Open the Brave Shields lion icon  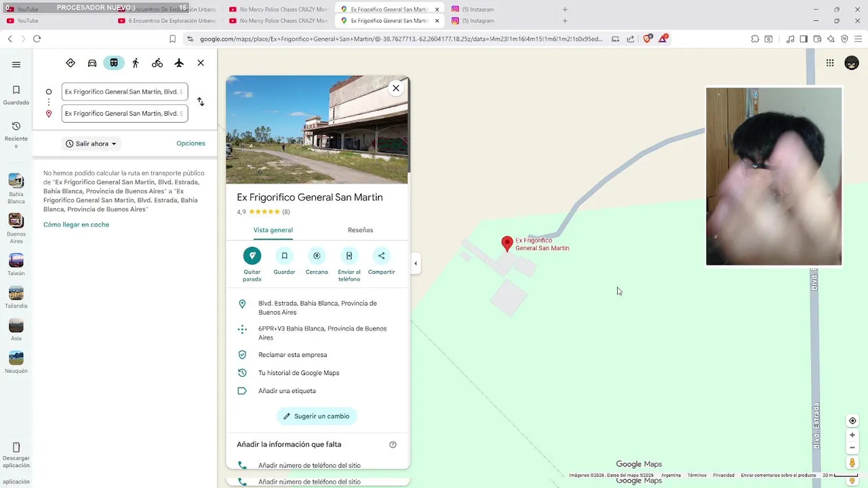pyautogui.click(x=647, y=39)
